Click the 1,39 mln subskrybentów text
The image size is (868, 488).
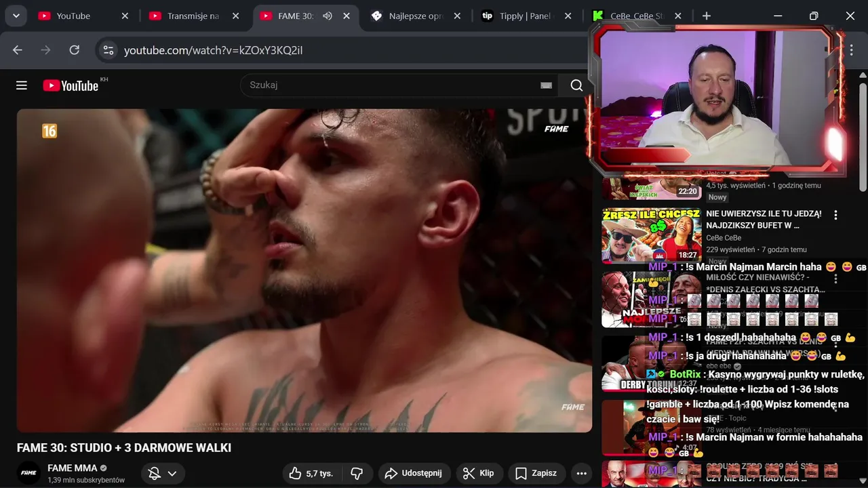[x=86, y=480]
